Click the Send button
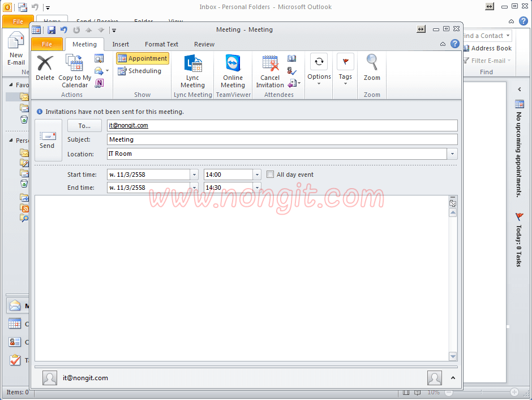The image size is (532, 400). 48,140
